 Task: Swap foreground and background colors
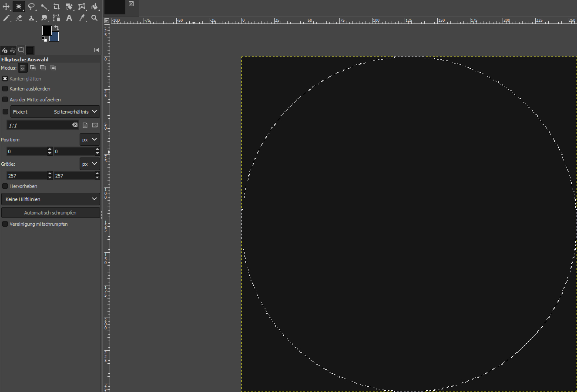tap(57, 28)
